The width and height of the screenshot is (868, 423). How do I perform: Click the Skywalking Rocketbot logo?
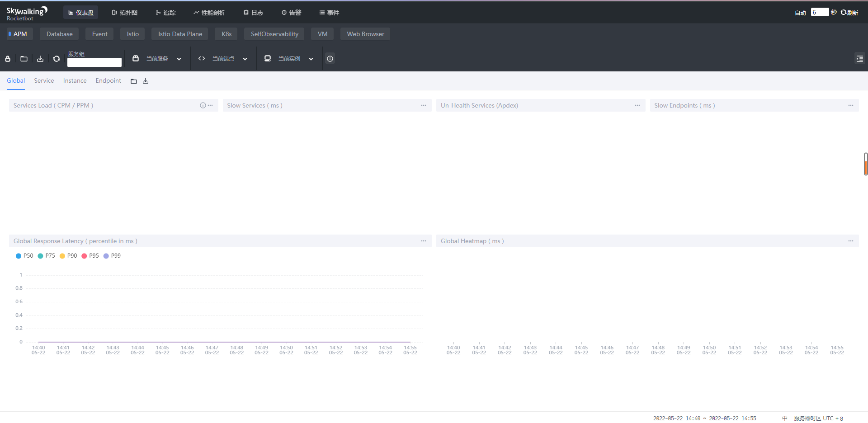pos(27,13)
